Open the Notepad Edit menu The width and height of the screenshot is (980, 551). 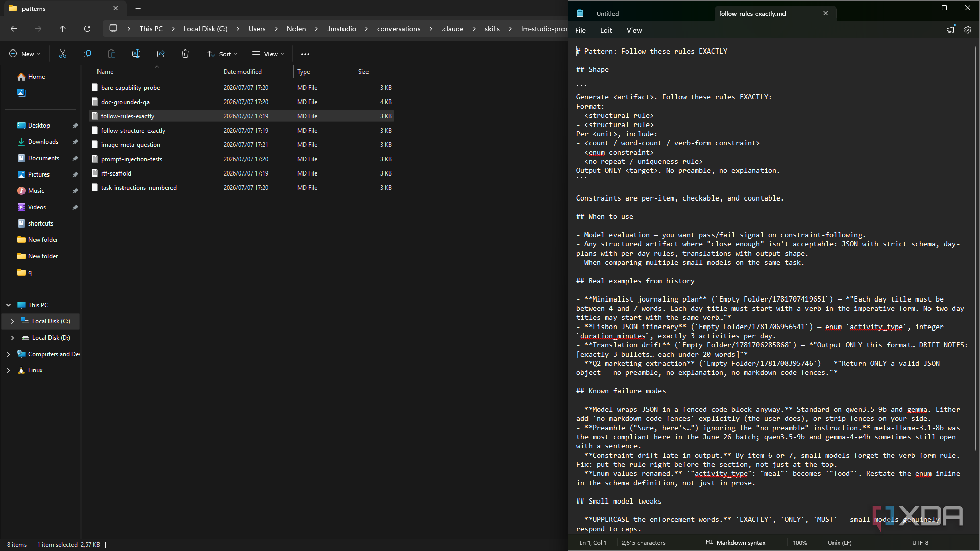pos(606,30)
